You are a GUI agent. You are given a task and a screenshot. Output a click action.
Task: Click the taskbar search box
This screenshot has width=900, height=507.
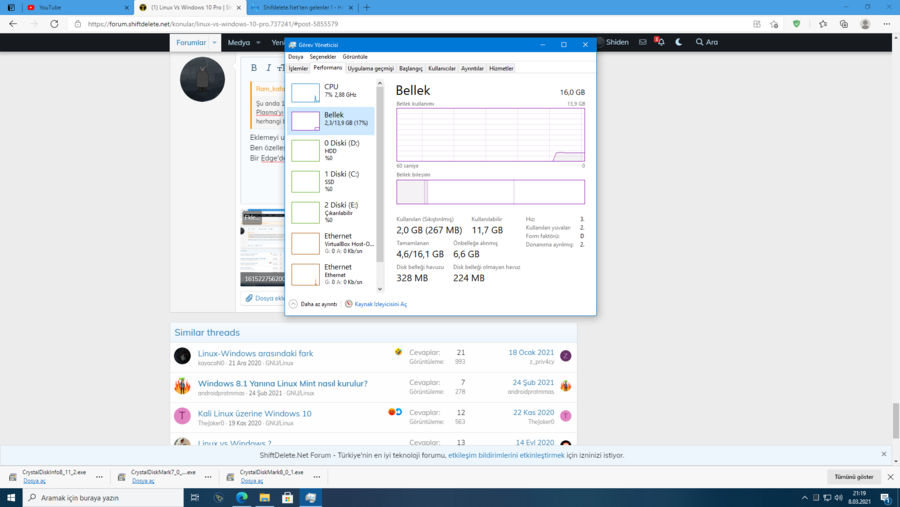coord(103,497)
